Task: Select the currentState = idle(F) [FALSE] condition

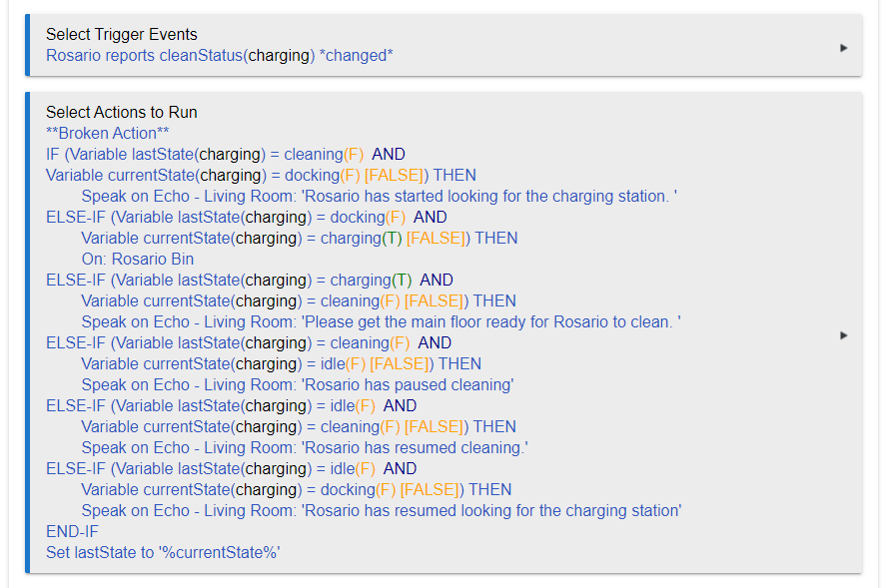Action: [x=281, y=364]
